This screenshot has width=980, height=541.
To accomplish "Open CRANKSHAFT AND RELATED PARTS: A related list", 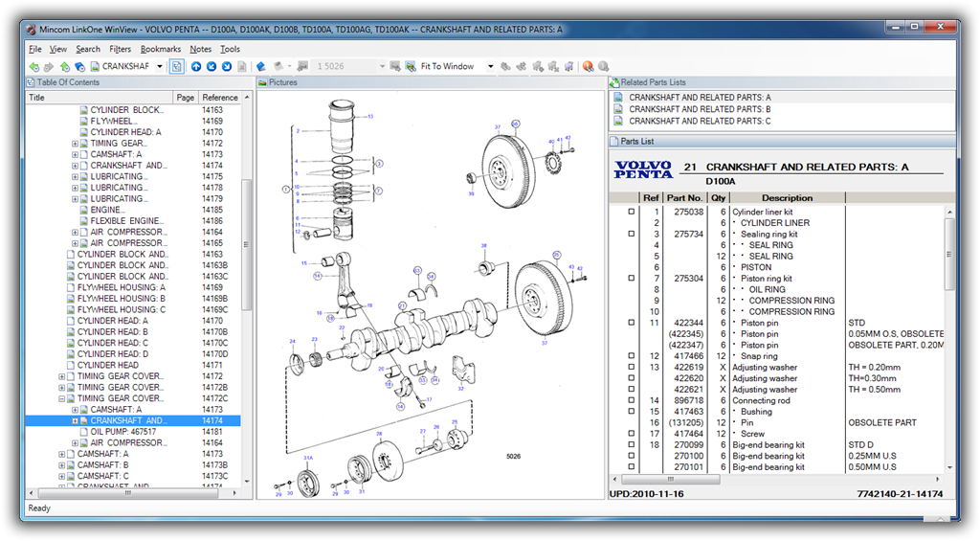I will pos(700,98).
